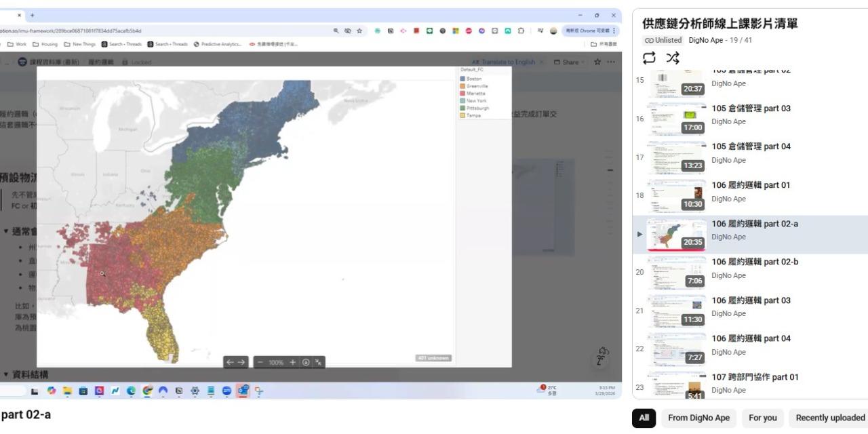Download the image from the viewer toolbar

coord(306,362)
